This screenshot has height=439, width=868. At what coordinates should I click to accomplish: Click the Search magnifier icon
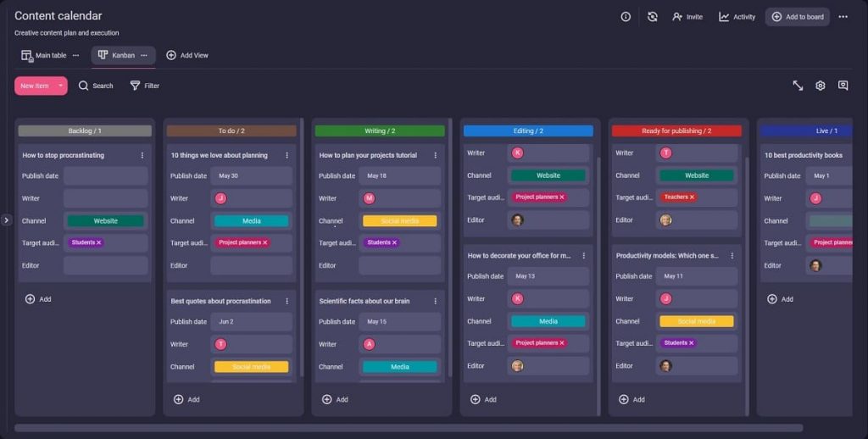click(84, 86)
